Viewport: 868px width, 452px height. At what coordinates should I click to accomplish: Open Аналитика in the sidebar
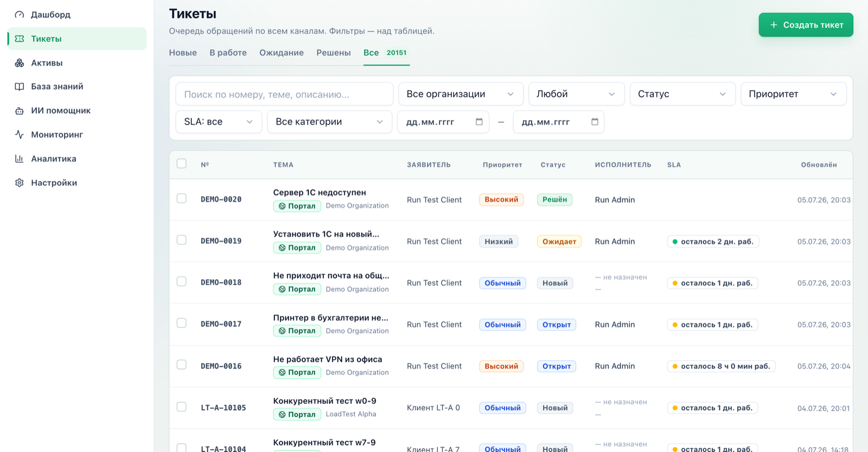77,159
